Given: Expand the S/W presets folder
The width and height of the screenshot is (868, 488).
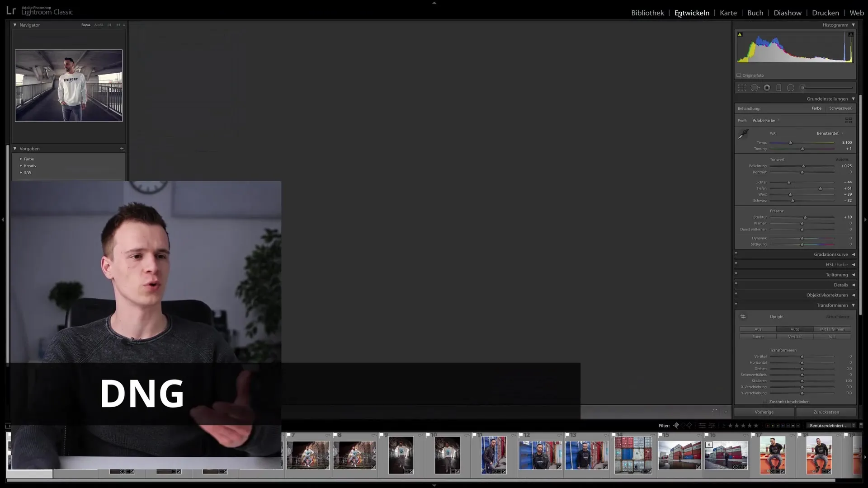Looking at the screenshot, I should click(x=21, y=173).
